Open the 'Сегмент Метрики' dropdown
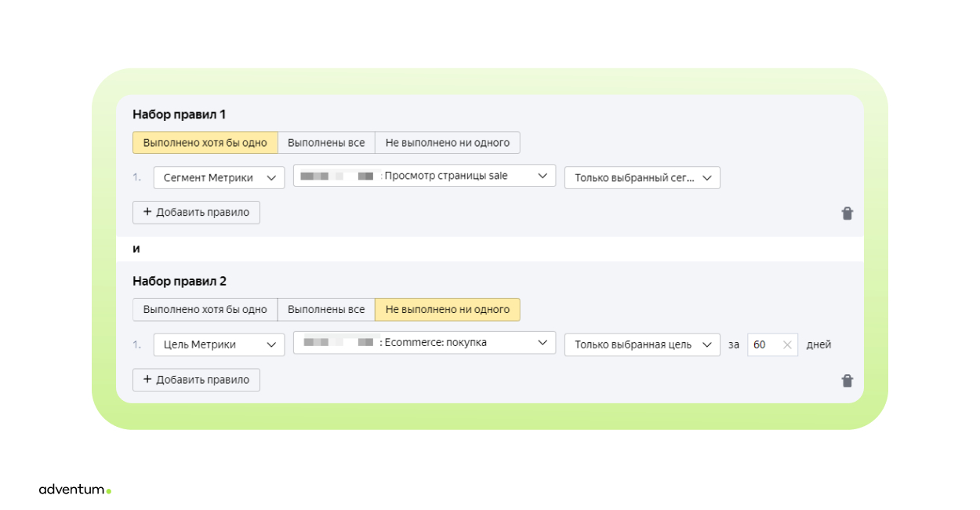Screen dimensions: 980x510 (219, 178)
